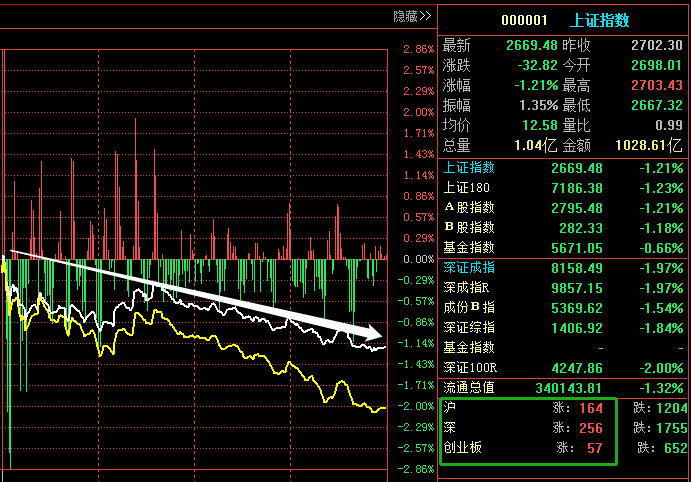Click the 上证指数 title in header
691x482 pixels.
click(x=600, y=20)
